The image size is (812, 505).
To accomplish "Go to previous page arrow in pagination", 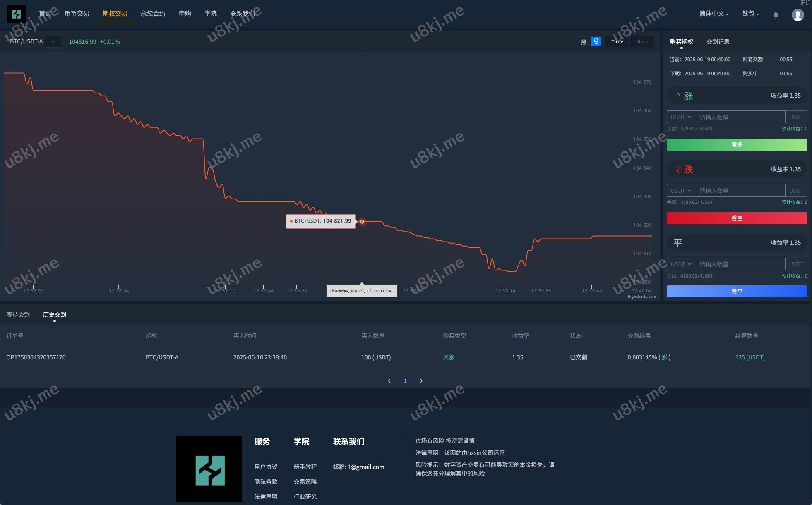I will pos(389,381).
